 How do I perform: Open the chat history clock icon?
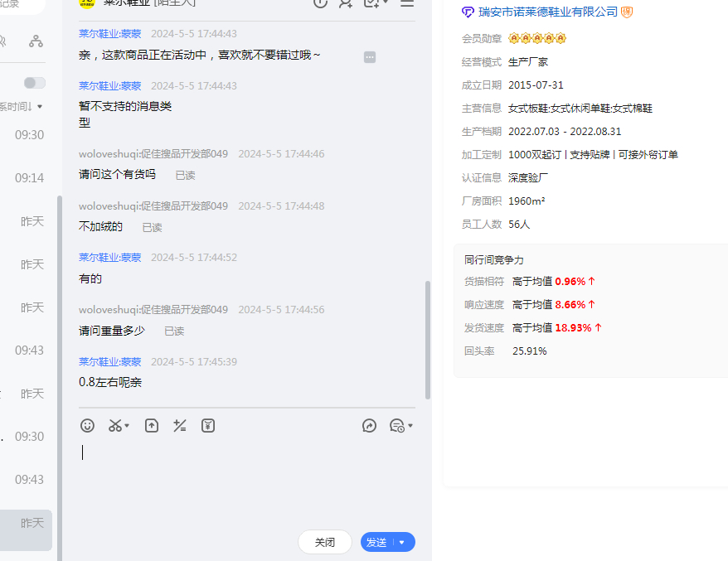397,425
